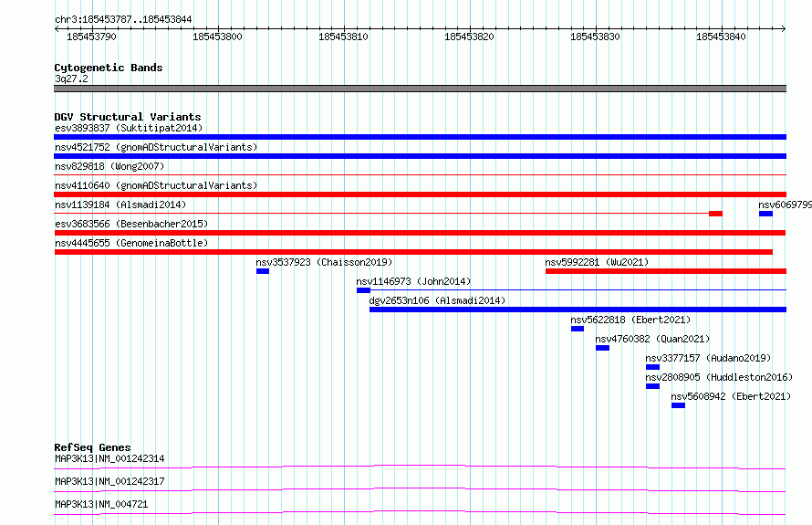Click the gray 3q27.2 cytogenetic band bar
This screenshot has width=812, height=525.
click(x=420, y=89)
